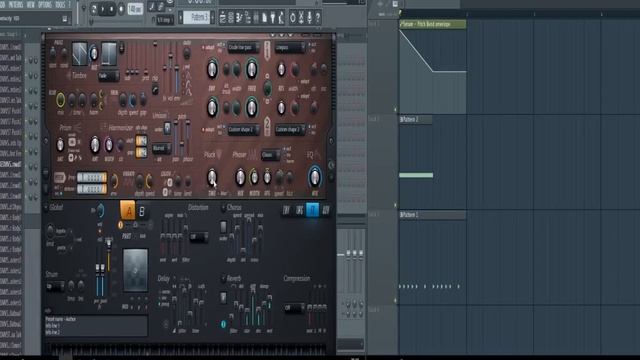
Task: Open filter 1 type dropdown Crude low pass
Action: click(x=243, y=47)
